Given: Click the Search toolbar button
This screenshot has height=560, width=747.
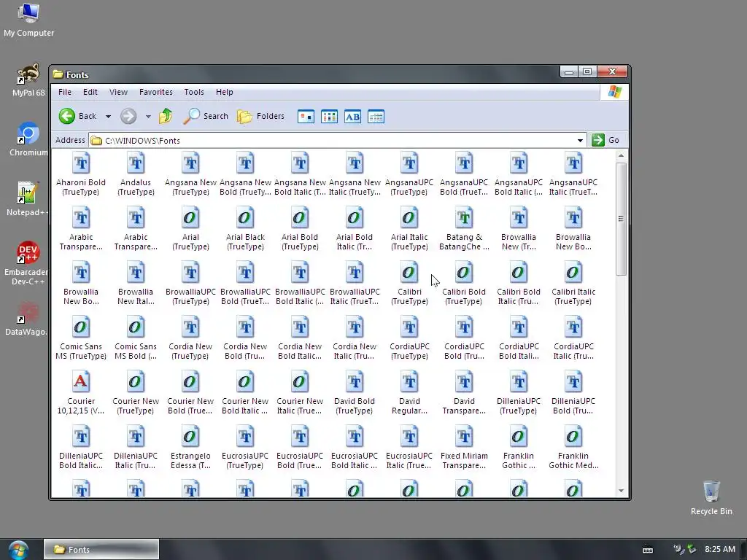Looking at the screenshot, I should (206, 116).
